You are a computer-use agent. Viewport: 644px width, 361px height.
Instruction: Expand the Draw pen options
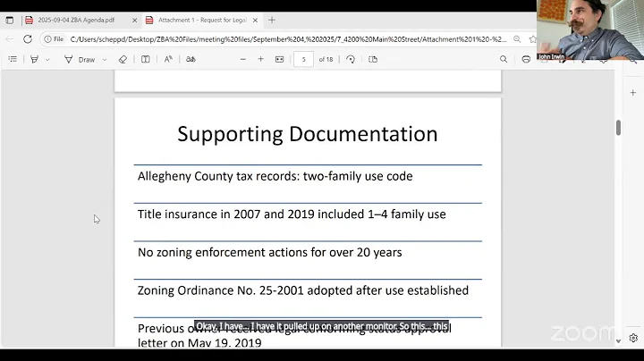[x=105, y=60]
